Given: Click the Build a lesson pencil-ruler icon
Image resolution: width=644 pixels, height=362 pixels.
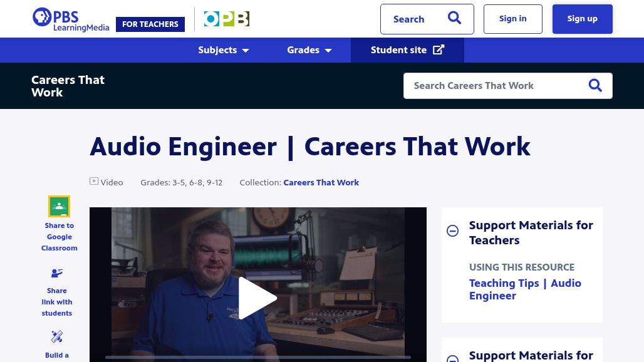Looking at the screenshot, I should click(x=57, y=337).
